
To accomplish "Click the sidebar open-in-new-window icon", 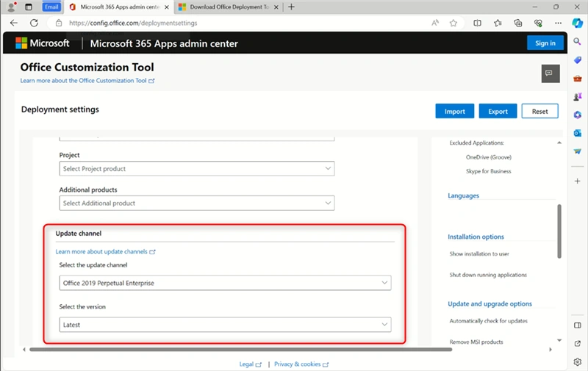I will click(578, 343).
